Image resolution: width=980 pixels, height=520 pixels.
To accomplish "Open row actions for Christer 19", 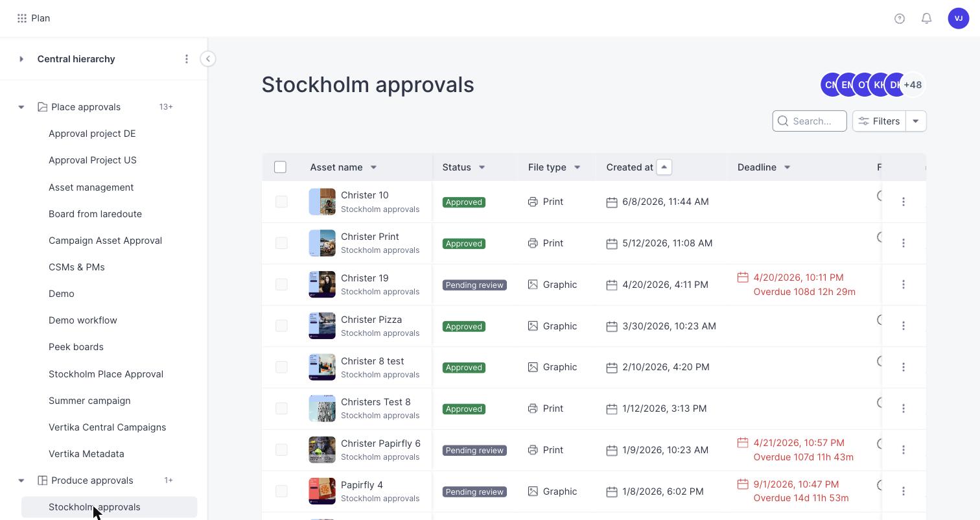I will tap(904, 285).
